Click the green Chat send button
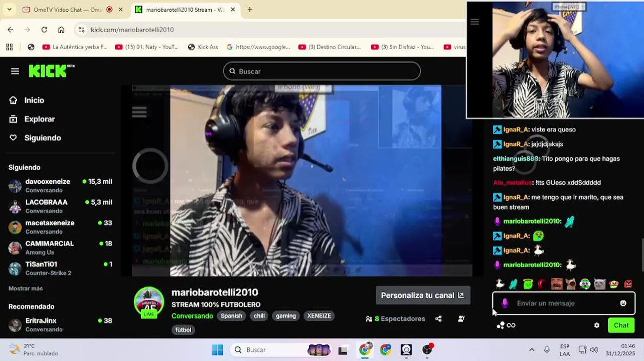The image size is (644, 361). 621,325
